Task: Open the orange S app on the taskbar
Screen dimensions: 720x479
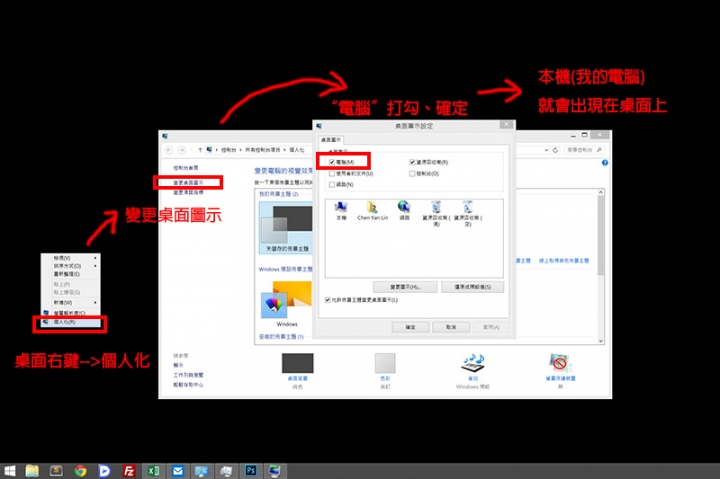Action: 56,471
